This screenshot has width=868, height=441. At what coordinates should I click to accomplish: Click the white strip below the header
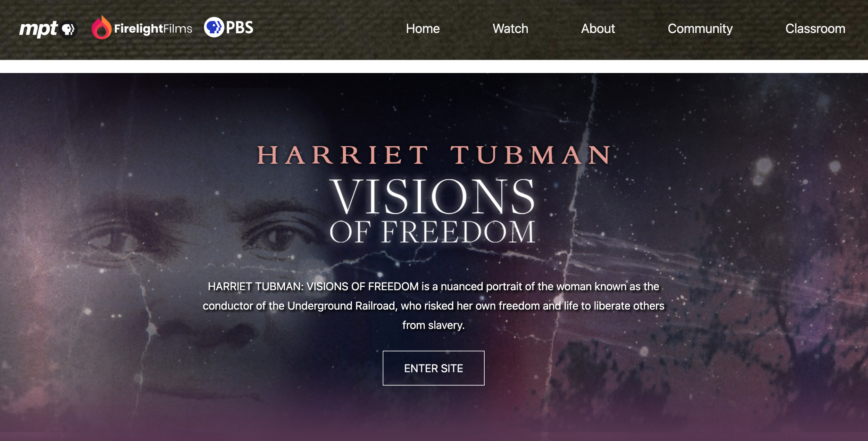point(434,66)
